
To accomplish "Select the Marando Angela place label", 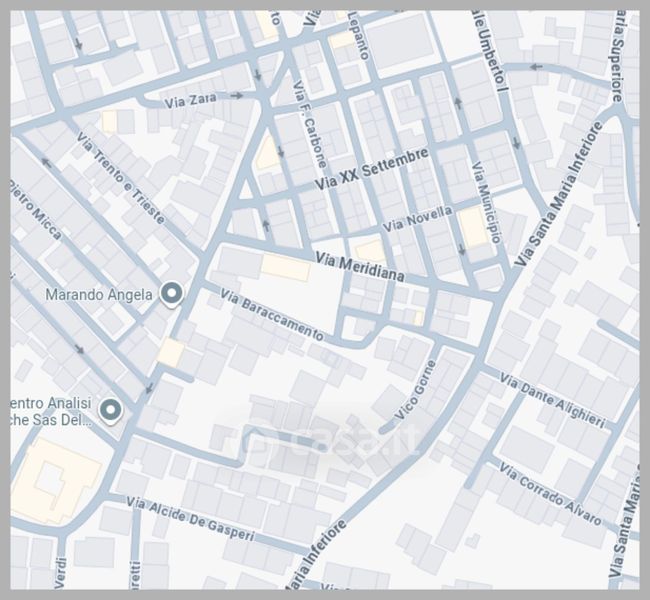I will [x=99, y=295].
